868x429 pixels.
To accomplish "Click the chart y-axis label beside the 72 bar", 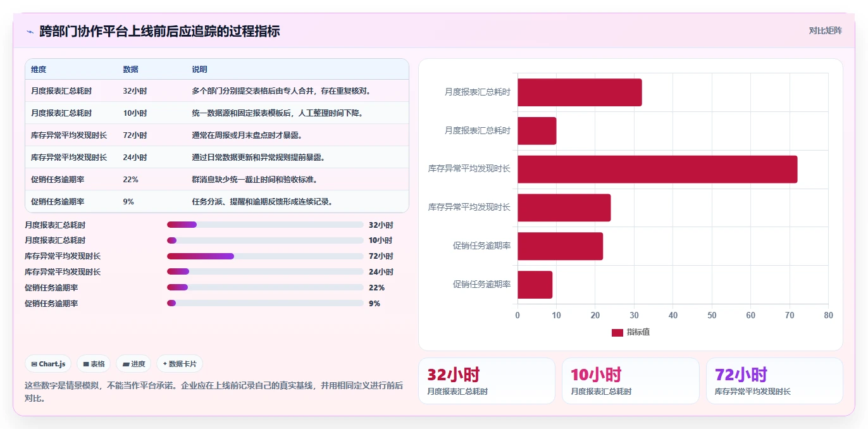I will [469, 169].
